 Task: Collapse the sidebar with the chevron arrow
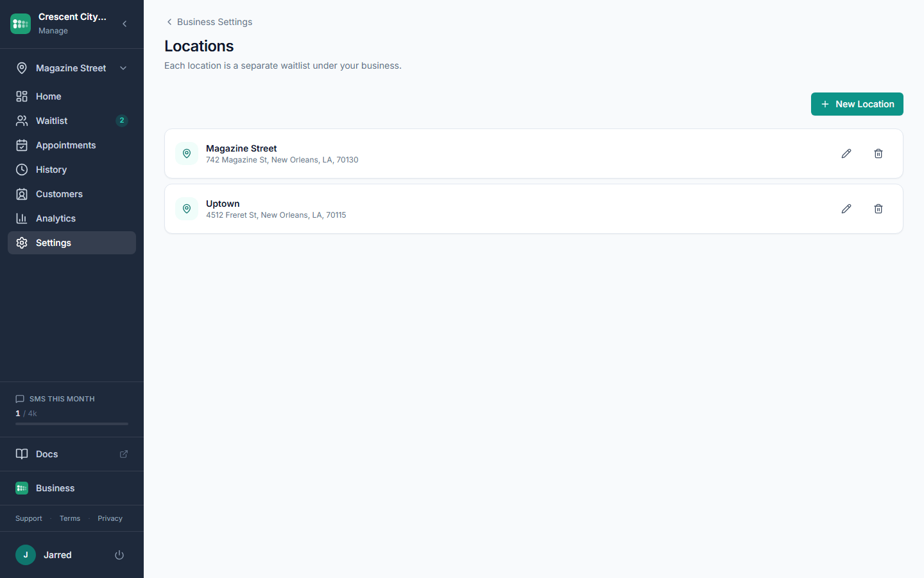tap(124, 24)
